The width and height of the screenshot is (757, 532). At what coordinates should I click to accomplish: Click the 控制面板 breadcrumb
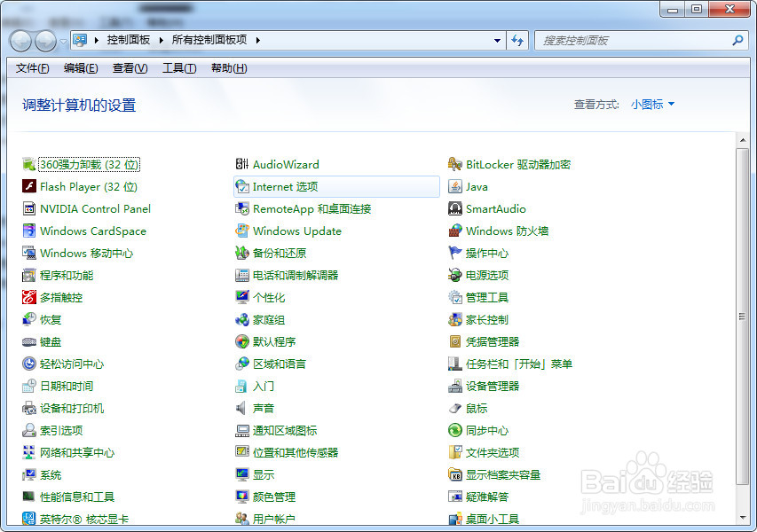tap(129, 40)
